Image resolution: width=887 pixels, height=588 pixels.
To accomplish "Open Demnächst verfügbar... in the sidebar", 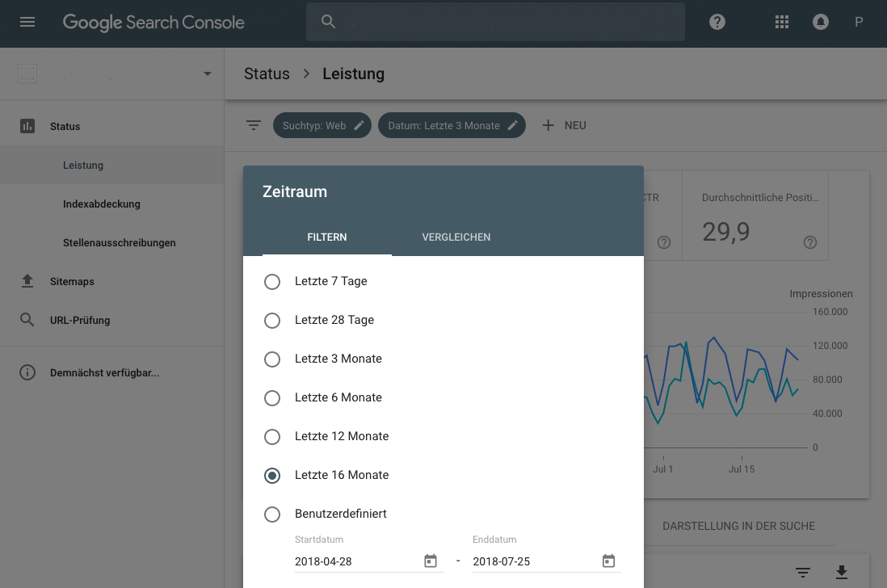I will [112, 372].
